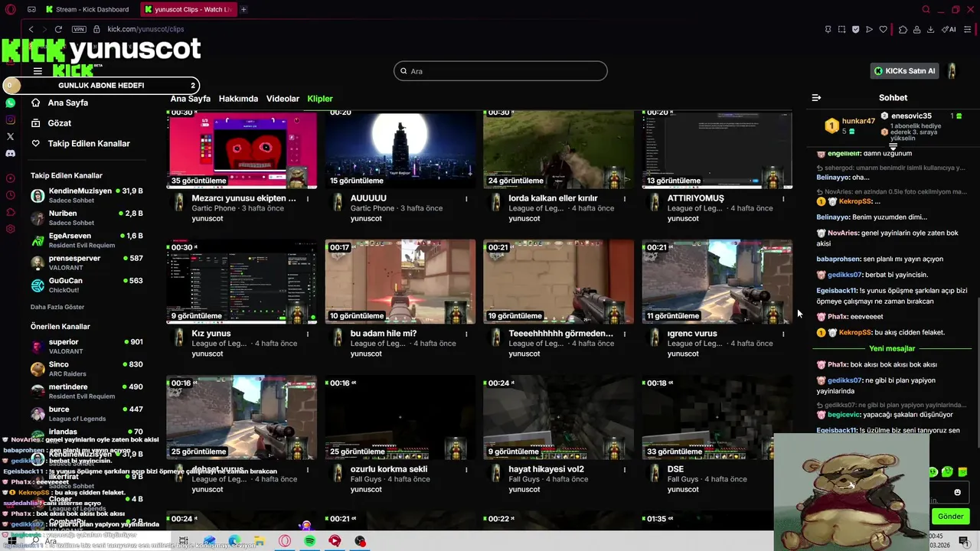The width and height of the screenshot is (980, 551).
Task: Send chat message with Gönder
Action: (950, 517)
